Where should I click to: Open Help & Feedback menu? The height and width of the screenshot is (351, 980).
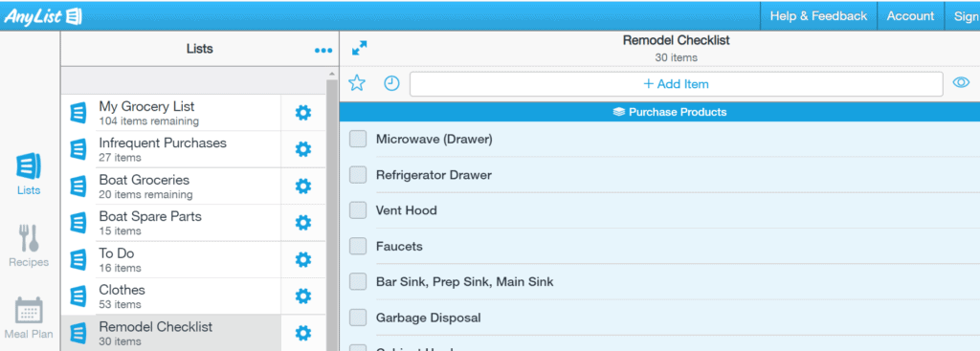point(818,16)
